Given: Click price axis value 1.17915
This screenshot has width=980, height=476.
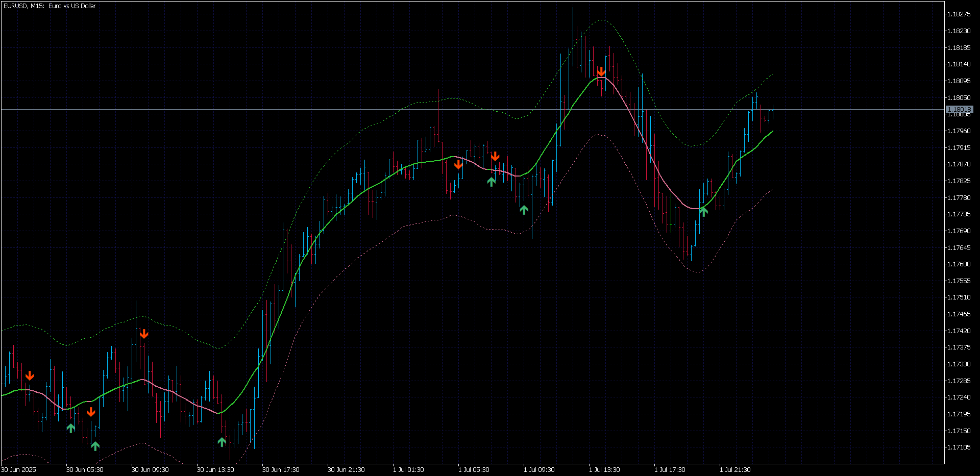Looking at the screenshot, I should click(959, 148).
